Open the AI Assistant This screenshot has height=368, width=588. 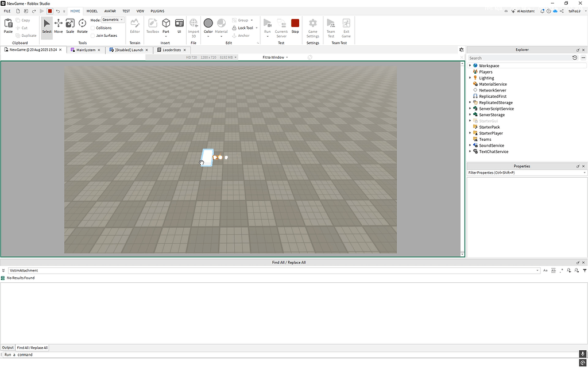tap(524, 11)
